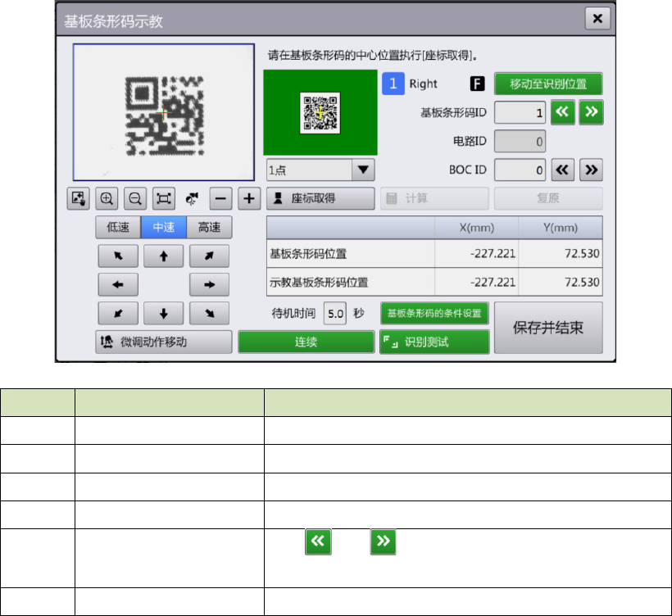This screenshot has width=672, height=616.
Task: Go to next 基板条形码ID
Action: [x=591, y=112]
